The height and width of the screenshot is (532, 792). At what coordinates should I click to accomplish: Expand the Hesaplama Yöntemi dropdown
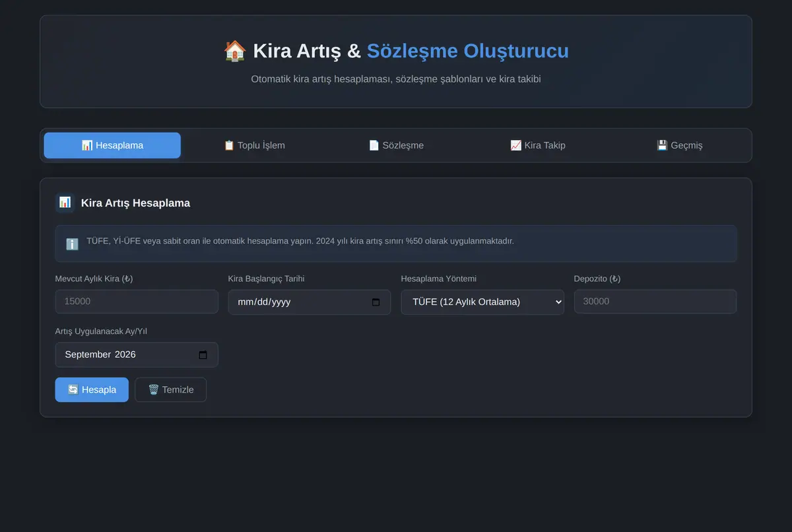pyautogui.click(x=482, y=302)
